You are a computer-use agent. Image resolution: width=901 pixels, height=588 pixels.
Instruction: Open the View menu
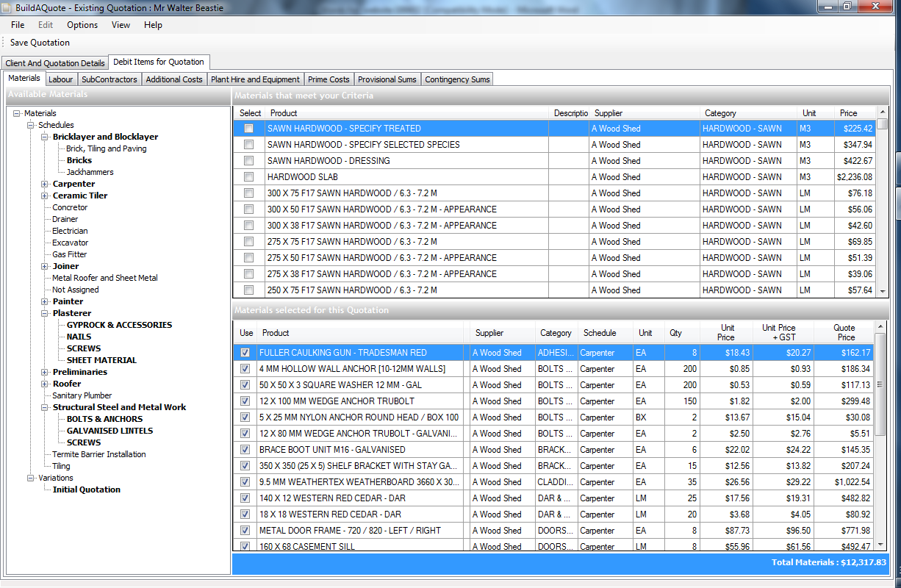click(121, 25)
